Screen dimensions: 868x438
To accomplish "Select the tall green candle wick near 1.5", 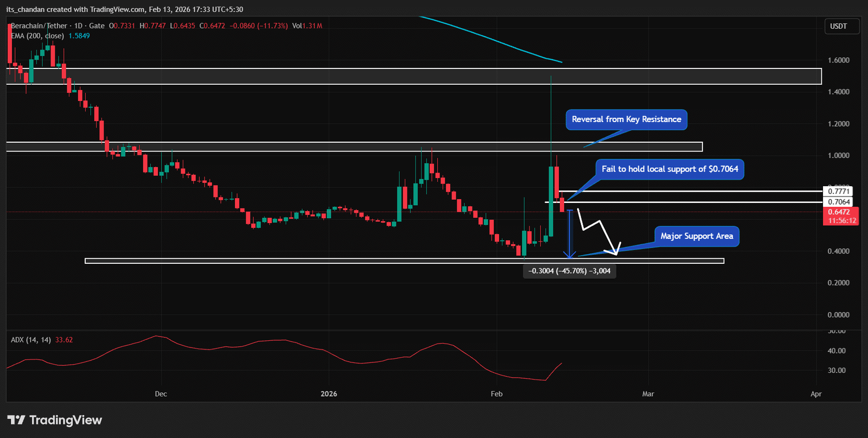I will point(551,119).
